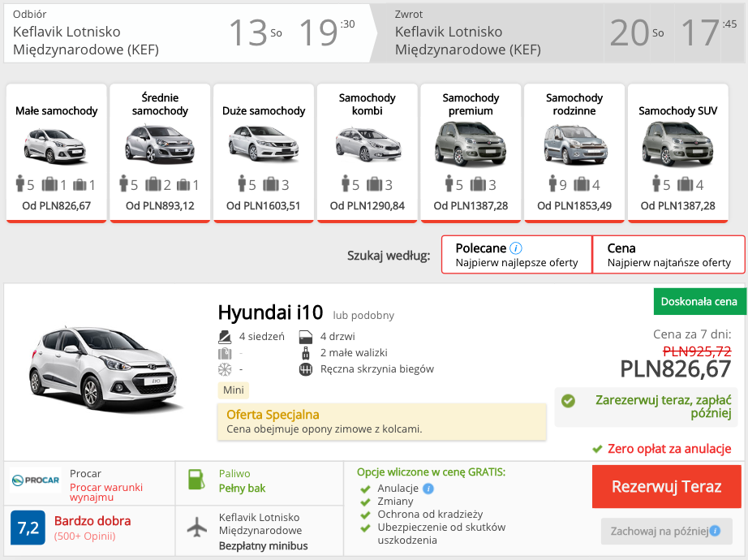Click the Rezerwuj Teraz button
This screenshot has height=560, width=748.
click(x=666, y=486)
